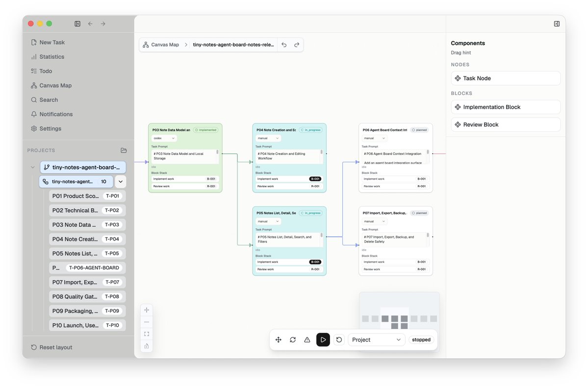
Task: Click the implemented badge on P03 node
Action: click(x=205, y=130)
